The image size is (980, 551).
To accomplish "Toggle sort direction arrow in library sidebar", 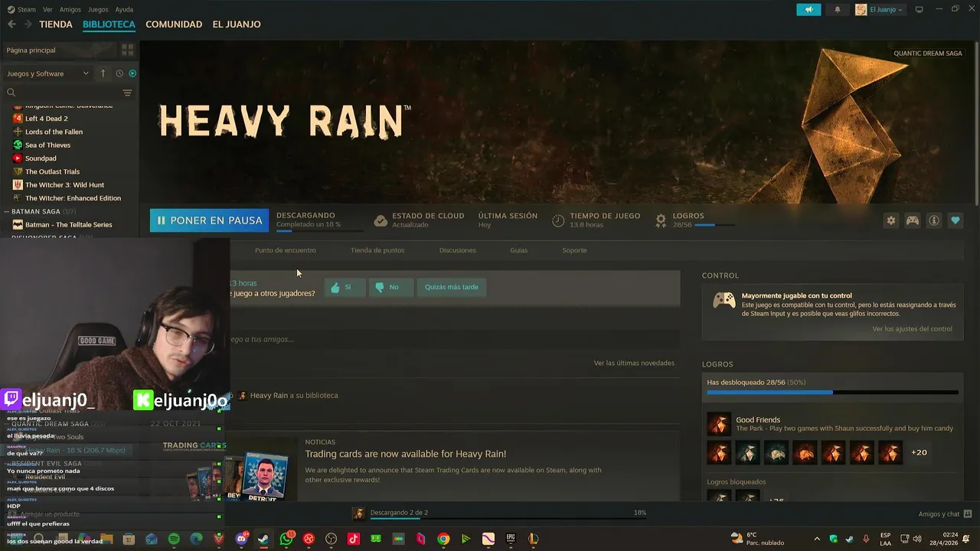I will pos(103,73).
